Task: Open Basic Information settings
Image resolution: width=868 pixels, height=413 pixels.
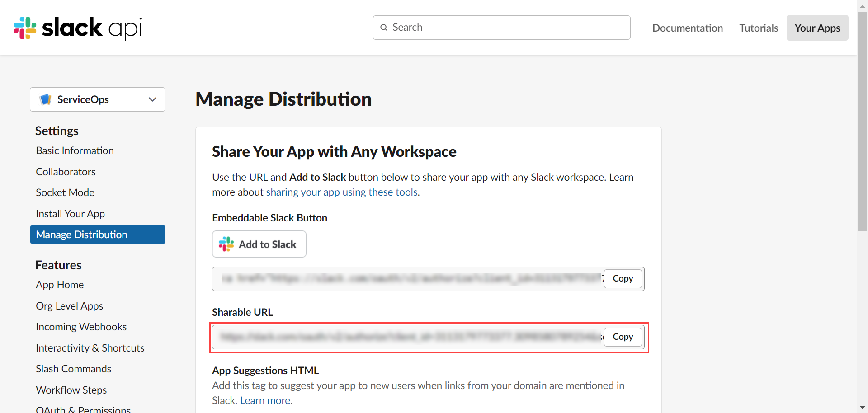Action: tap(75, 150)
